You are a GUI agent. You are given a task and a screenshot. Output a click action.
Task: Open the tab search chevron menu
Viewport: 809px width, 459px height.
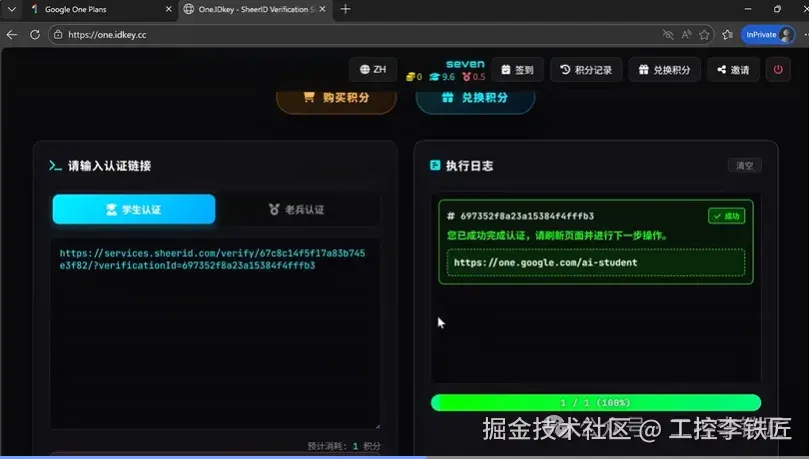click(x=11, y=9)
